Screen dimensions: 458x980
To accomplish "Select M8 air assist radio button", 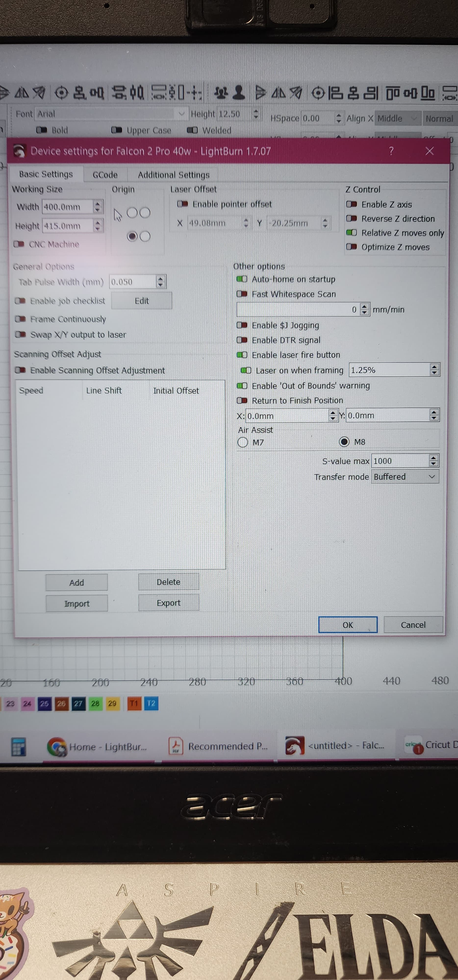I will 344,442.
